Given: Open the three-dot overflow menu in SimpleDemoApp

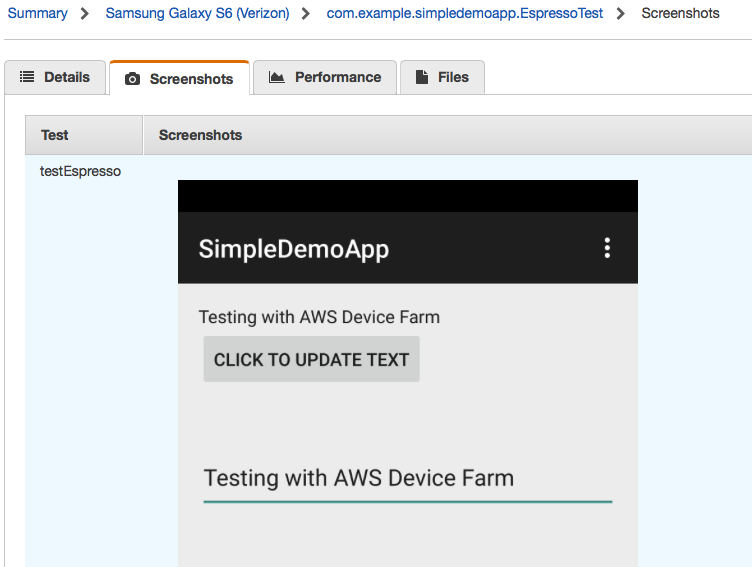Looking at the screenshot, I should pyautogui.click(x=607, y=248).
